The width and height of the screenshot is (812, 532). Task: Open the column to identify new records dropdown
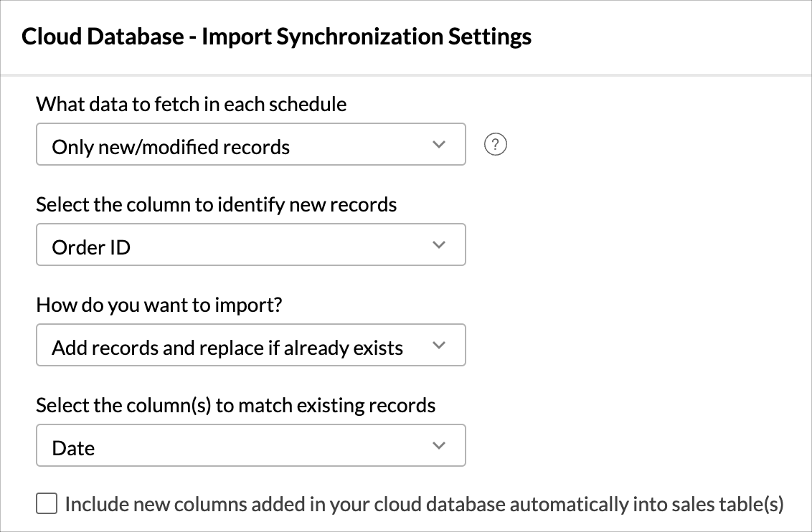click(250, 245)
